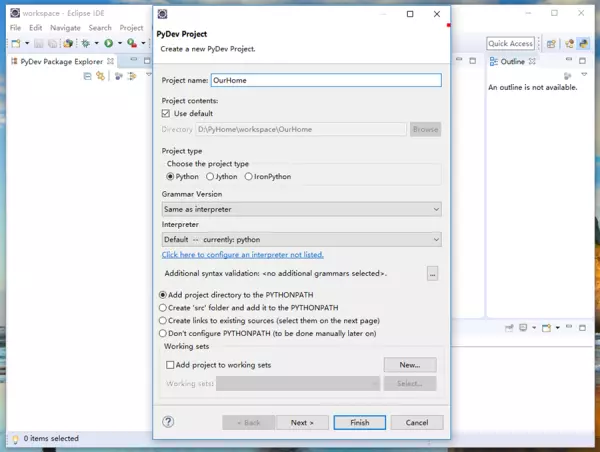Minimize the Outline view
The image size is (600, 452).
click(x=569, y=59)
